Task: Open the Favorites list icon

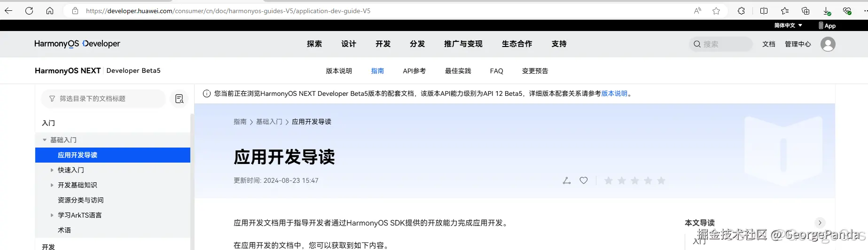Action: [785, 11]
